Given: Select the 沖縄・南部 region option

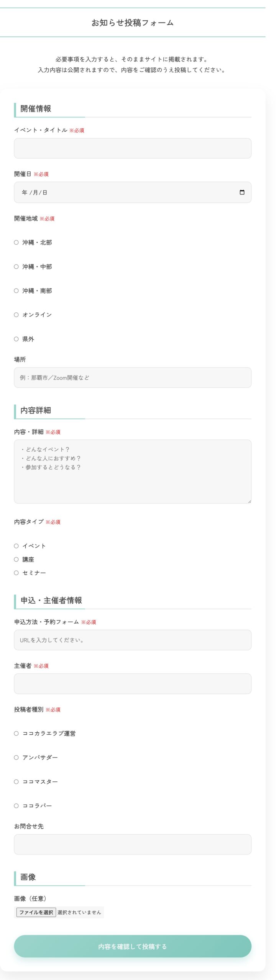Looking at the screenshot, I should pyautogui.click(x=15, y=291).
